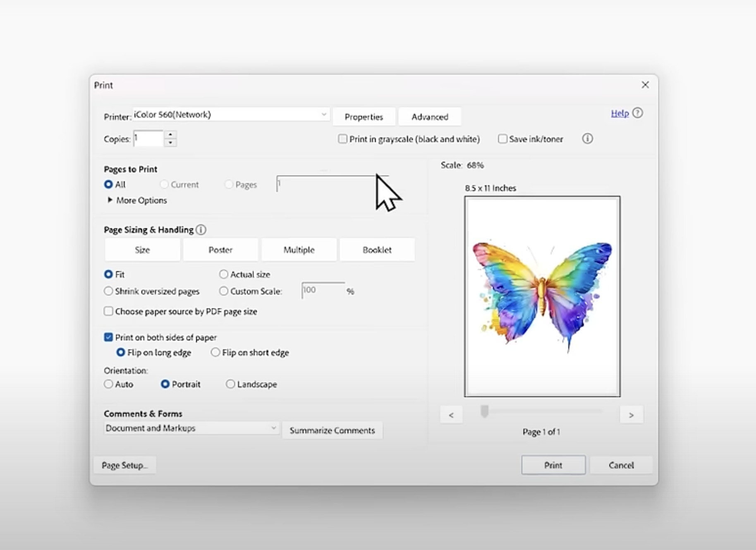Go to the previous preview page
Viewport: 756px width, 550px height.
[451, 415]
